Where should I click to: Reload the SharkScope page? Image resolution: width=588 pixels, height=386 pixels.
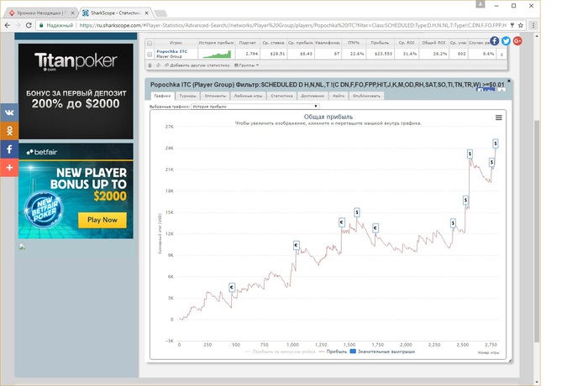pos(29,25)
